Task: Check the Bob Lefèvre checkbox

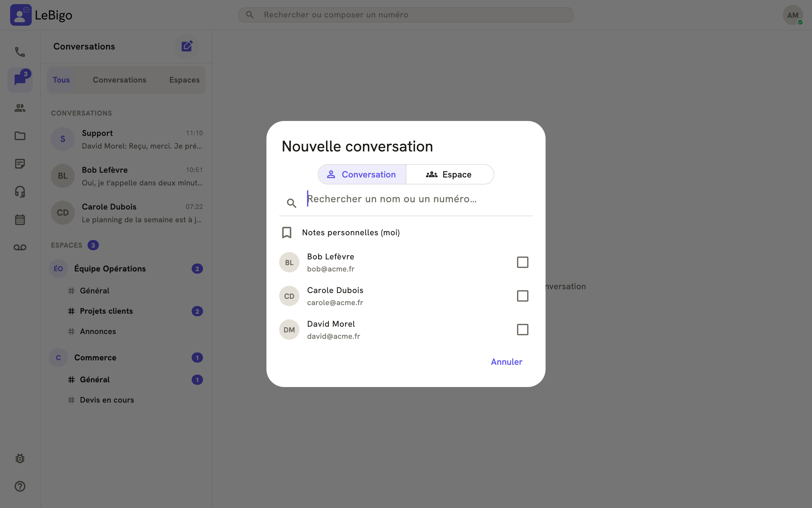Action: [x=522, y=262]
